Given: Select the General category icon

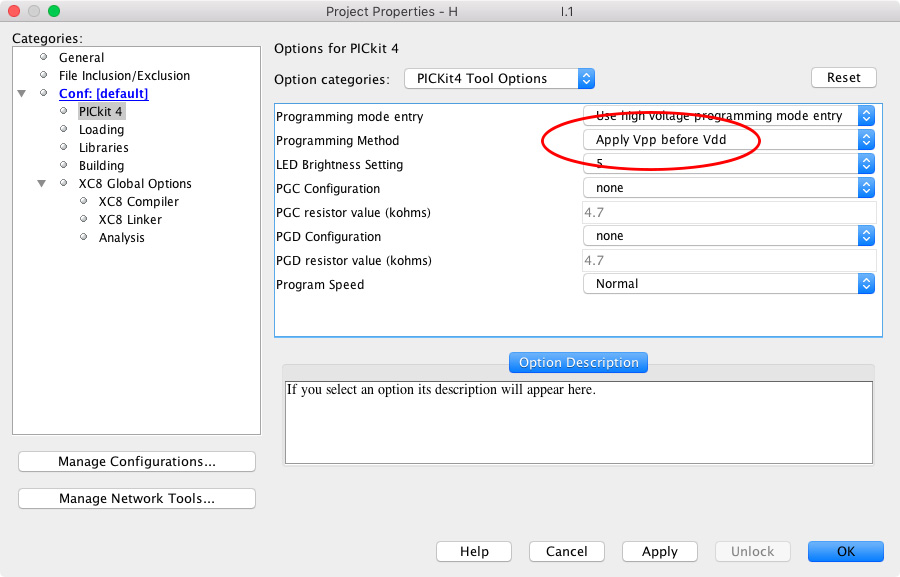Looking at the screenshot, I should (44, 57).
